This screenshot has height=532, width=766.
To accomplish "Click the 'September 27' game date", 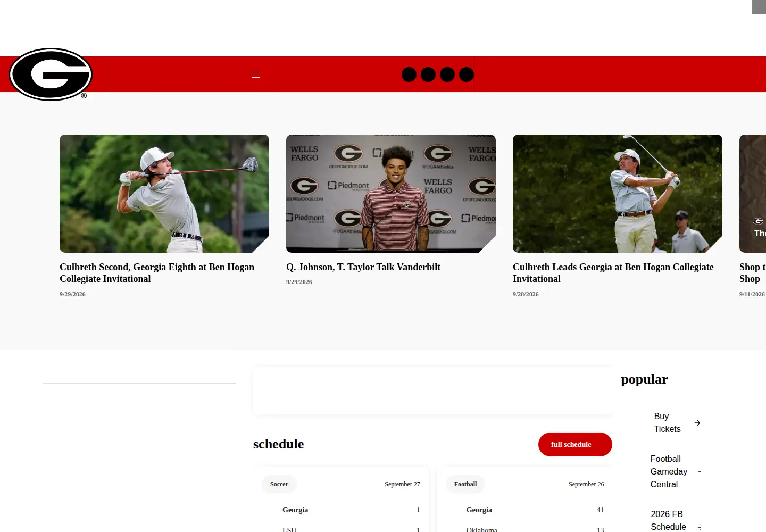I will (402, 484).
